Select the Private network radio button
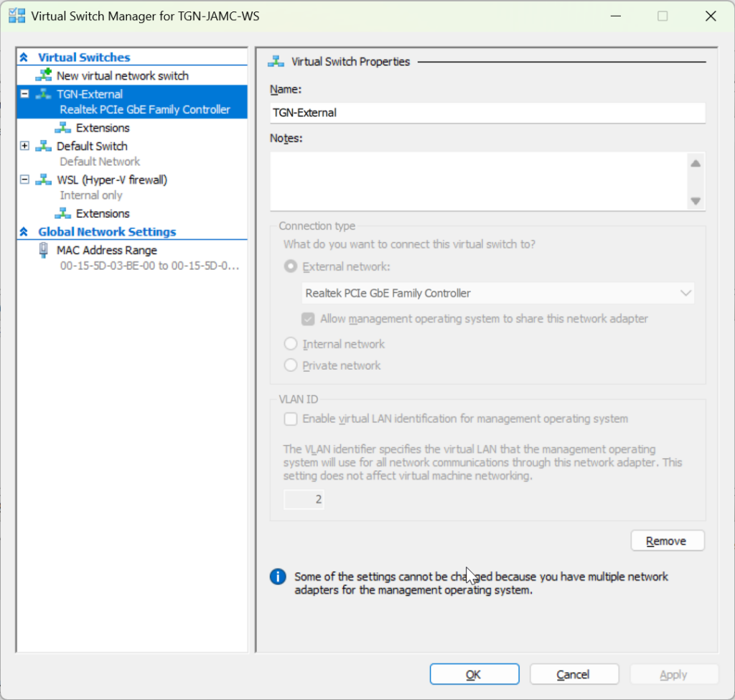The image size is (735, 700). (x=291, y=365)
